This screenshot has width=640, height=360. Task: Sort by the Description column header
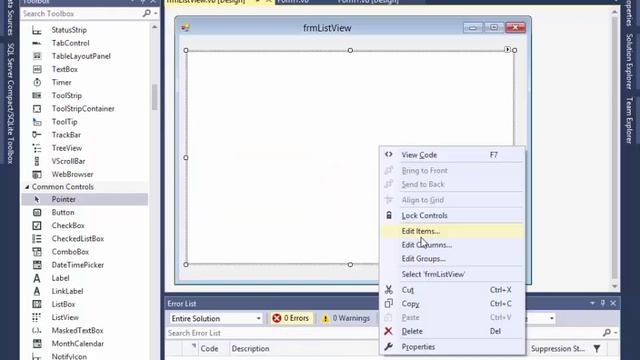point(251,349)
